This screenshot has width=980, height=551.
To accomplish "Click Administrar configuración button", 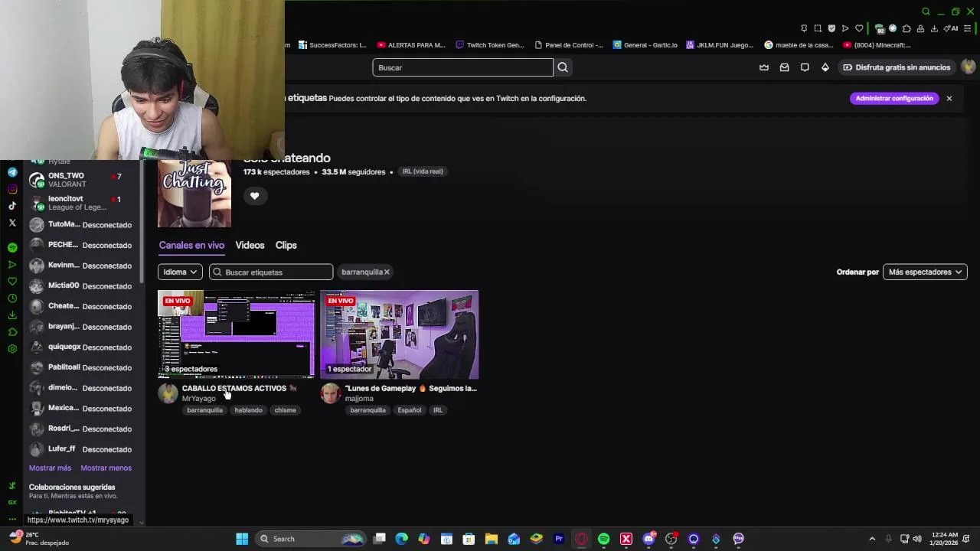I will 894,98.
